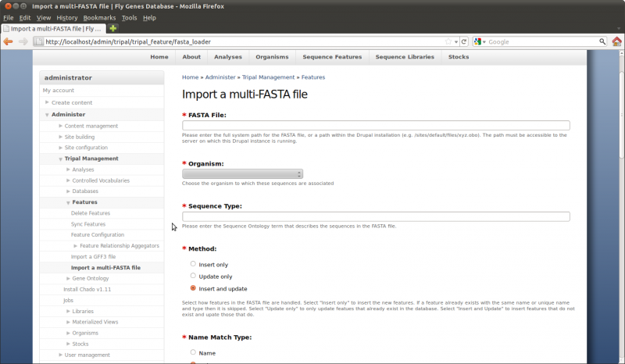Expand the Site building arrow
Viewport: 625px width, 364px height.
pyautogui.click(x=61, y=137)
